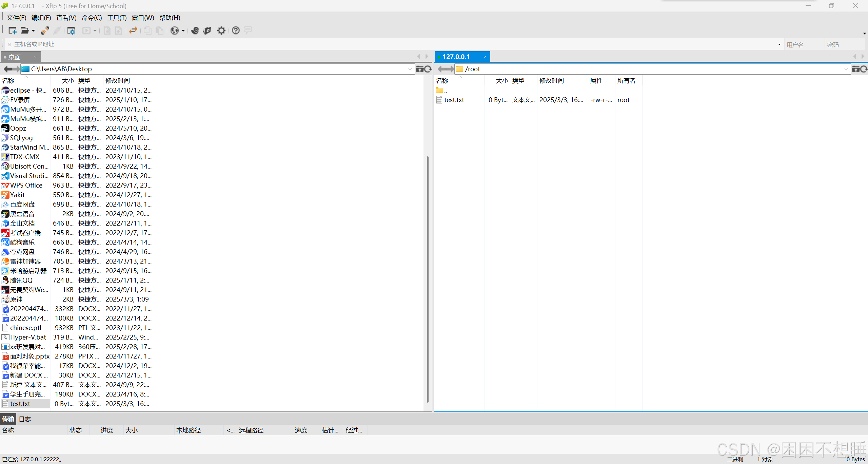
Task: Open the host name or IP address dropdown arrow
Action: [x=779, y=44]
